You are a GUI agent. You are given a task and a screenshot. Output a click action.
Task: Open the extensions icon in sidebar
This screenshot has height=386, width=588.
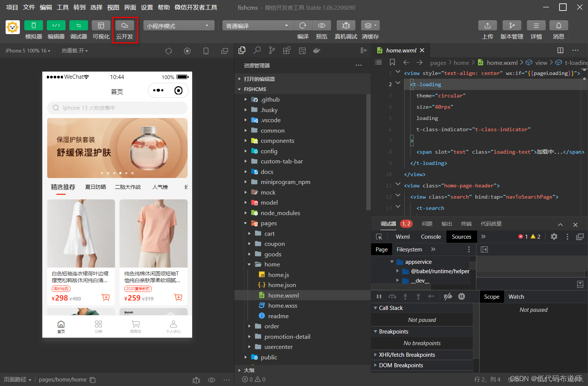point(287,51)
